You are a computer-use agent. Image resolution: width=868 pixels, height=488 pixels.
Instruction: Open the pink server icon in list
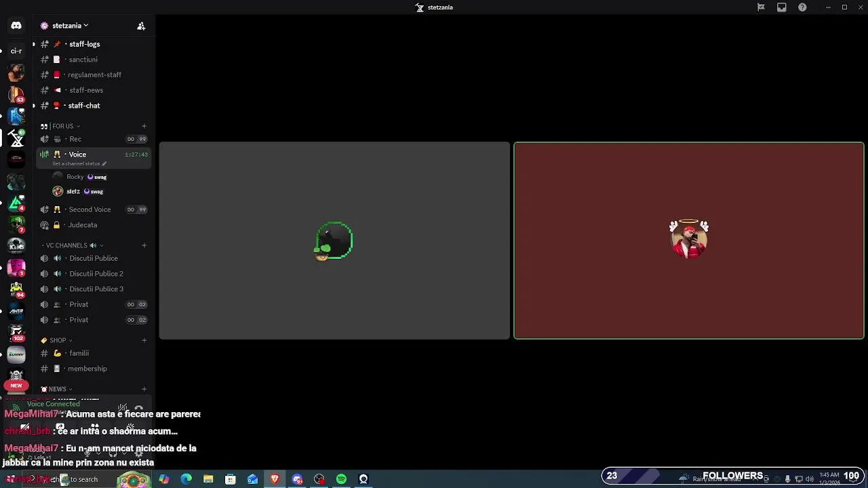point(16,267)
